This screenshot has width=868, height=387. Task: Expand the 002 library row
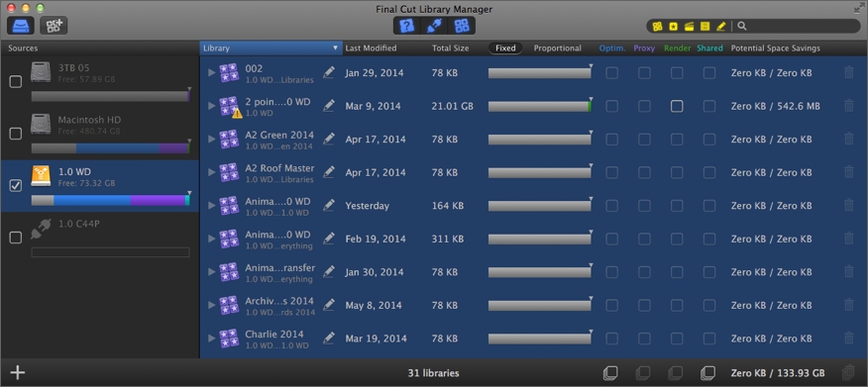pos(211,72)
